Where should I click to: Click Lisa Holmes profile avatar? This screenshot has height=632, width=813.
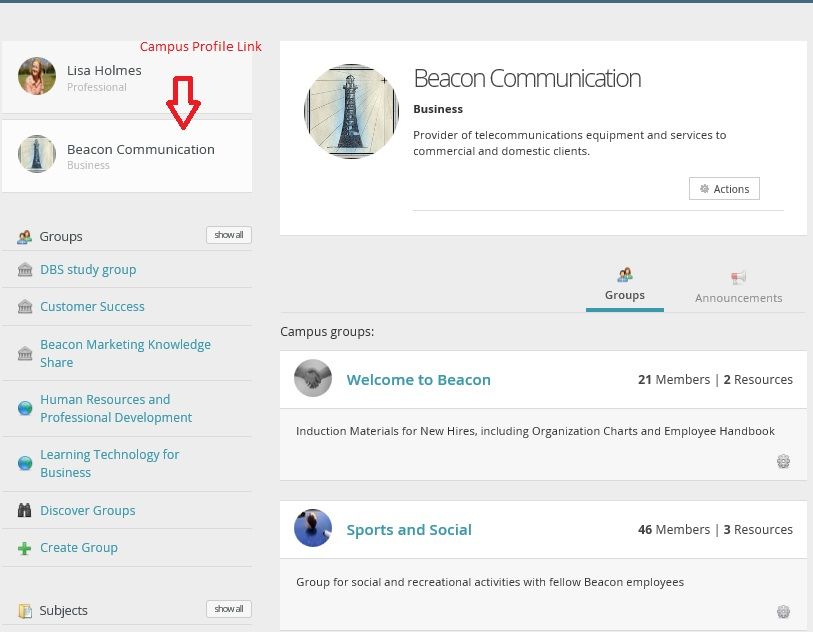pyautogui.click(x=37, y=76)
